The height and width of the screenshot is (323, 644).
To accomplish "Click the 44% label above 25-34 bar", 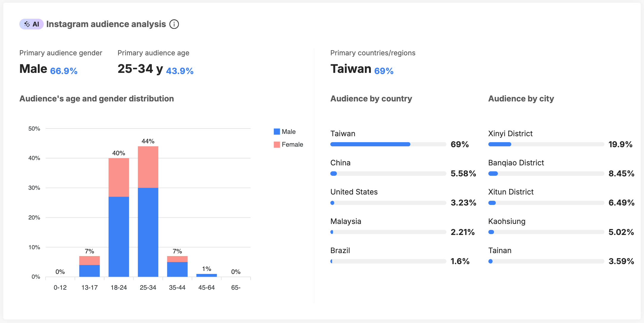I will click(148, 141).
